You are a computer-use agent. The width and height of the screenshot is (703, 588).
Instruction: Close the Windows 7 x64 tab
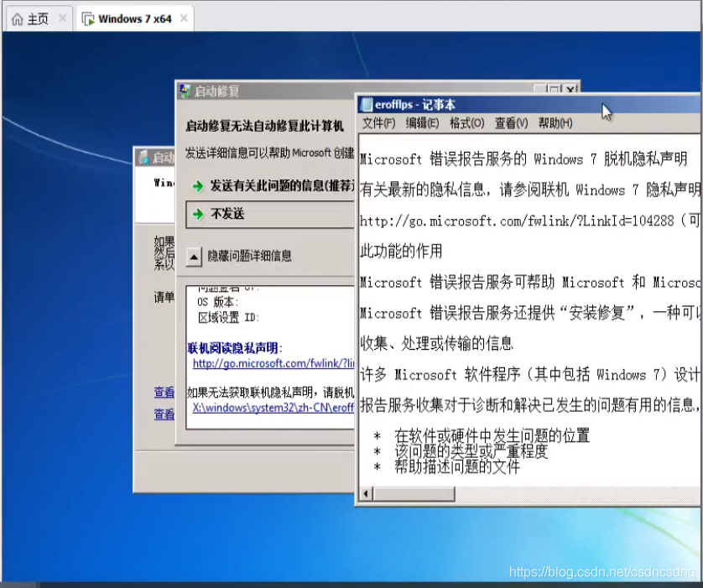tap(184, 18)
